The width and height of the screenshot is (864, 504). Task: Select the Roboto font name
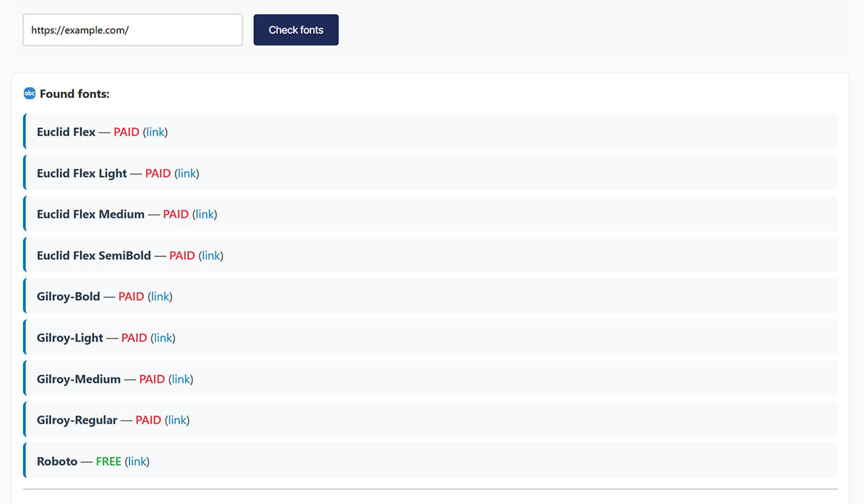[57, 461]
